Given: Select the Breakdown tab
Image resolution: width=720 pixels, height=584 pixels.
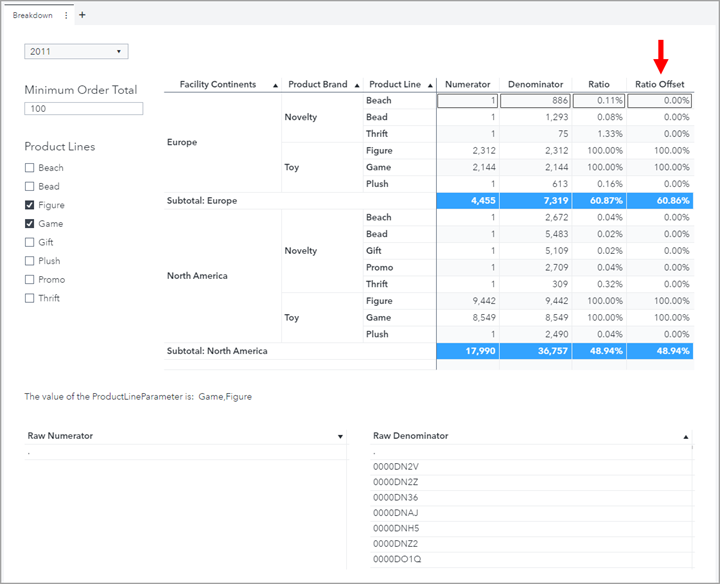Looking at the screenshot, I should pos(33,16).
